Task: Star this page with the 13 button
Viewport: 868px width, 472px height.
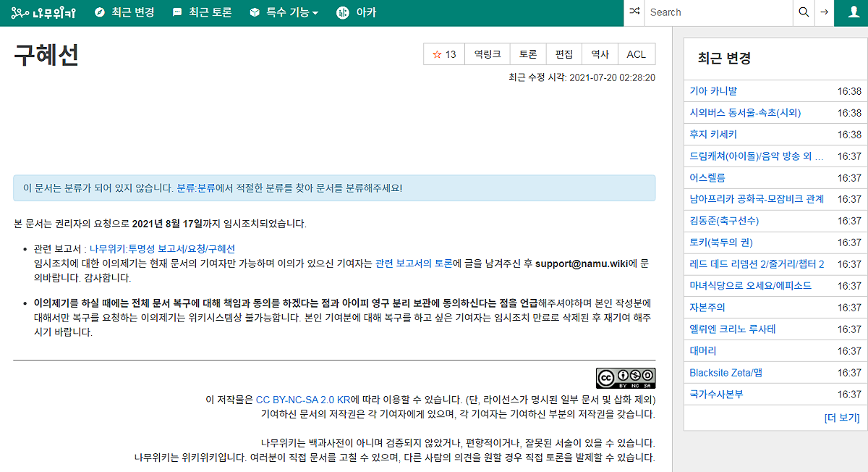Action: click(x=444, y=54)
